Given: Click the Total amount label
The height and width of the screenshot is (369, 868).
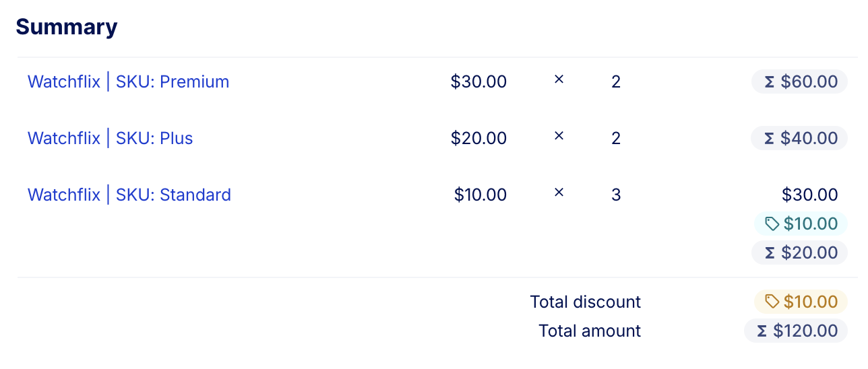Looking at the screenshot, I should (x=590, y=331).
